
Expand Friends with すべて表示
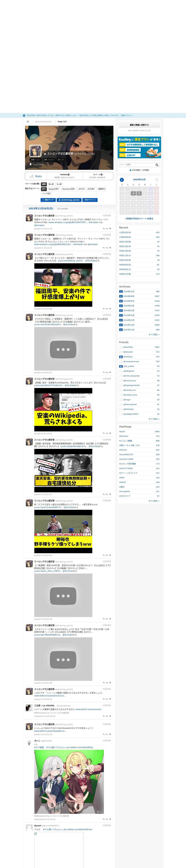point(154,419)
